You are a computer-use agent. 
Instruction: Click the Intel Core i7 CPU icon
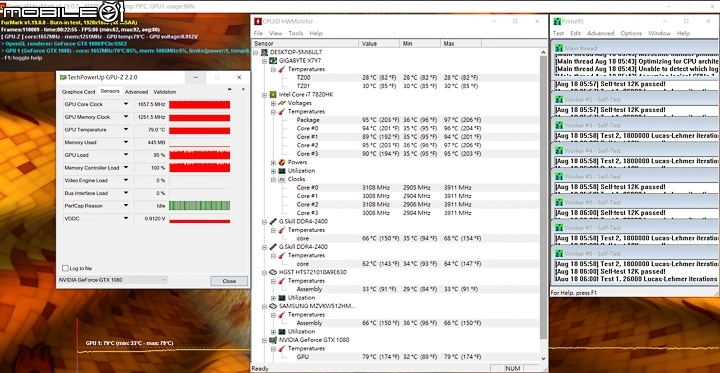click(273, 95)
